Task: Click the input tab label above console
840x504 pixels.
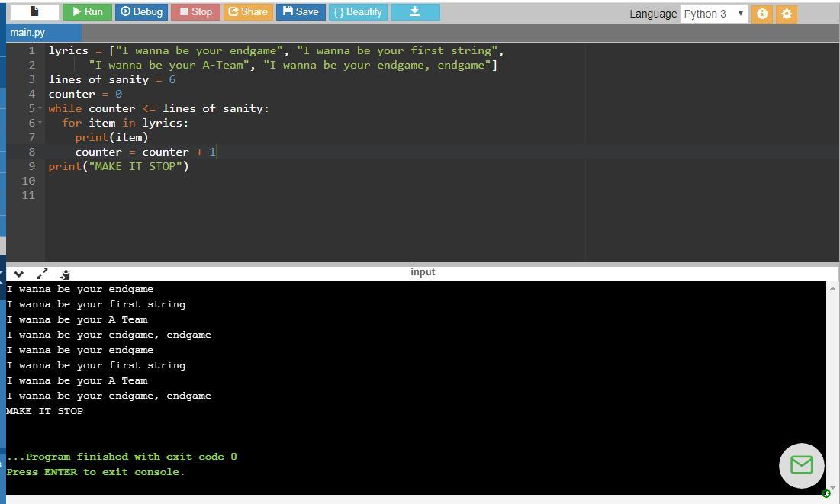Action: 423,272
